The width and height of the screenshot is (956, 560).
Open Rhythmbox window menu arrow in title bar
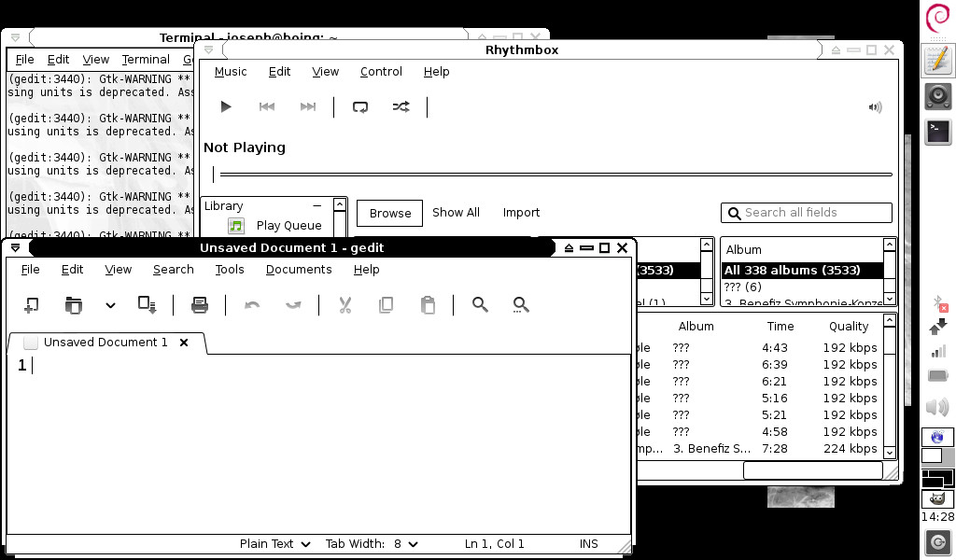point(208,50)
